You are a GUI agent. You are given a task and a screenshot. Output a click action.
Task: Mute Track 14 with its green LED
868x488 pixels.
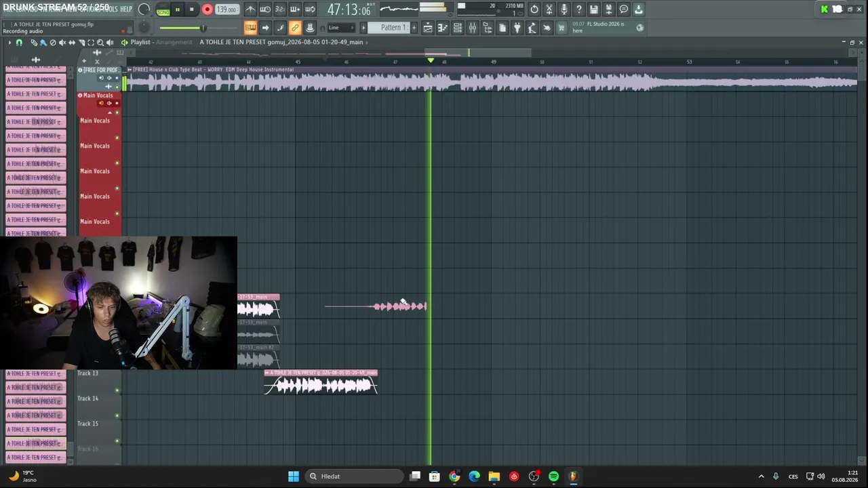pos(117,415)
